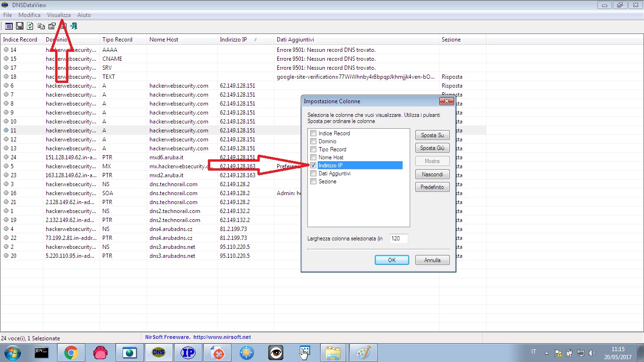The image size is (644, 362).
Task: Click the Refresh toolbar icon
Action: [30, 26]
